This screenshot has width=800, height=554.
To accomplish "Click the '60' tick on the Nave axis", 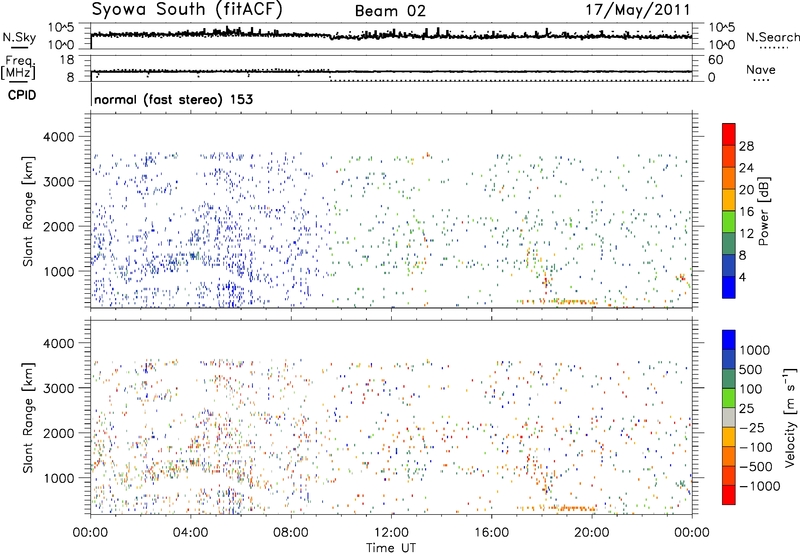I will coord(715,60).
